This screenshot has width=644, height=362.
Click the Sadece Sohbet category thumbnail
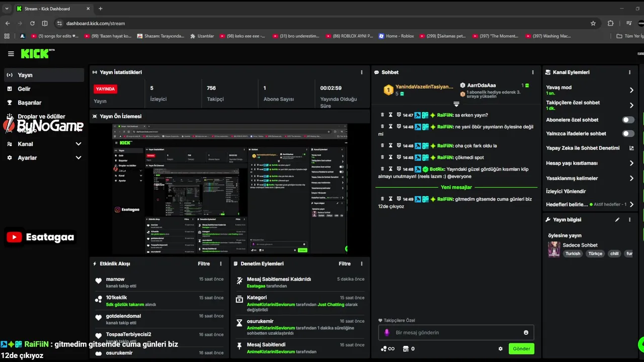pos(554,249)
